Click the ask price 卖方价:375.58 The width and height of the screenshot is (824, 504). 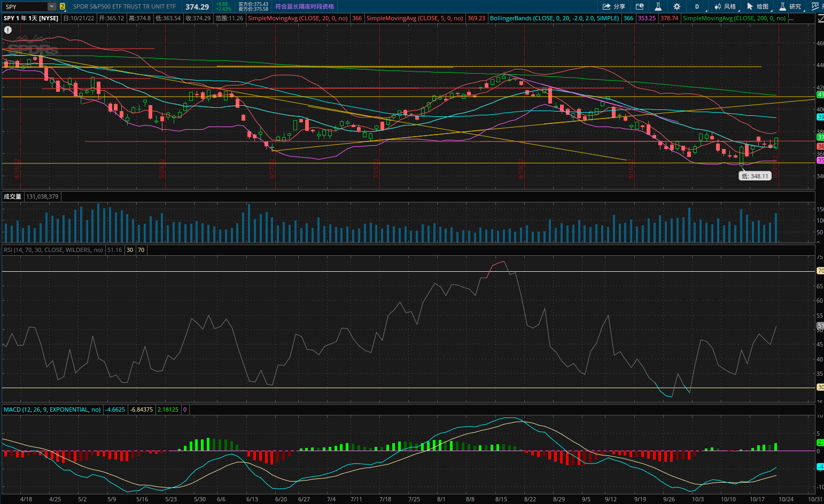click(253, 9)
